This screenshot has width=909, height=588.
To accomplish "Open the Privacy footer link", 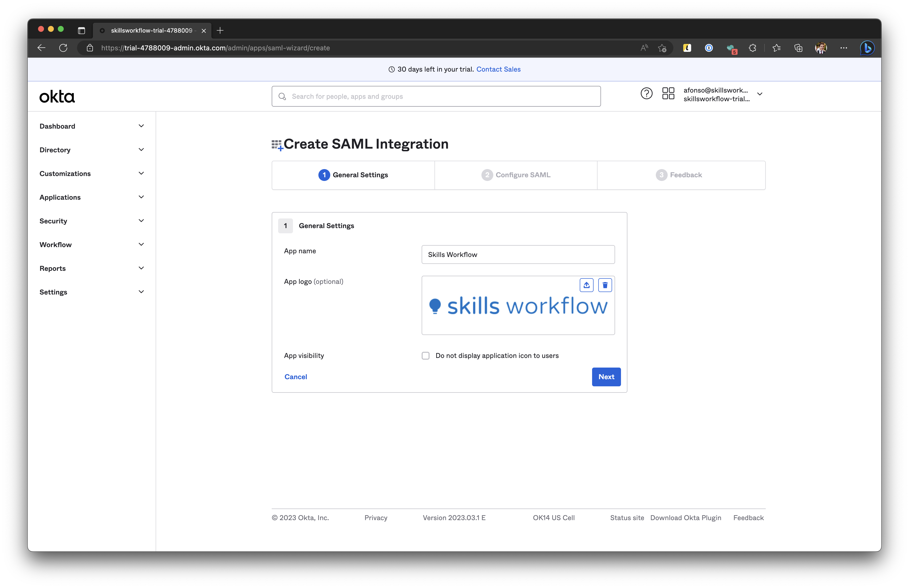I will (375, 517).
